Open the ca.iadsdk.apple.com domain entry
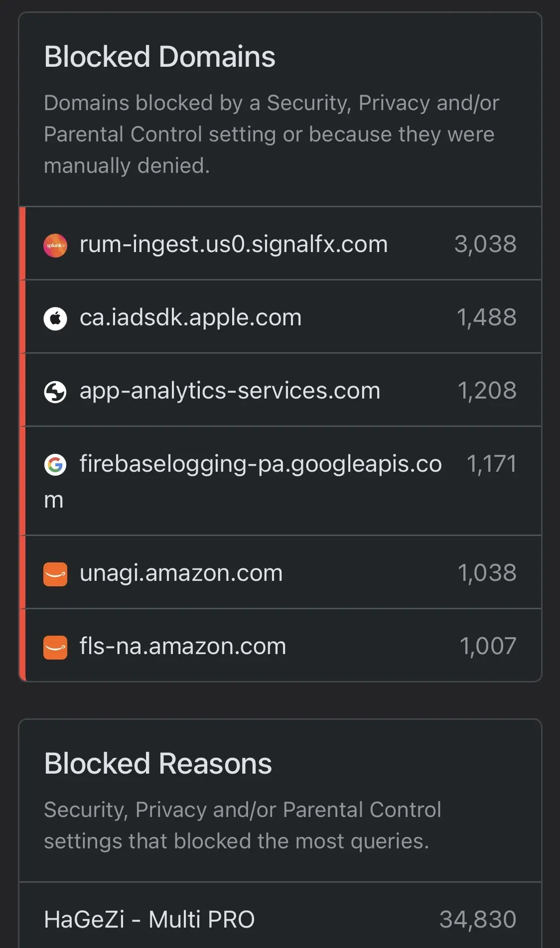 click(191, 317)
